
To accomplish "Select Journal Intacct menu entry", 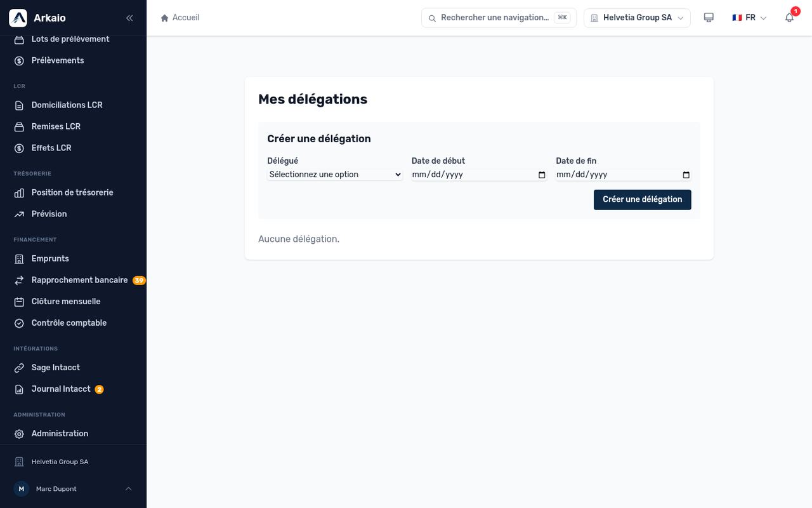I will coord(61,389).
